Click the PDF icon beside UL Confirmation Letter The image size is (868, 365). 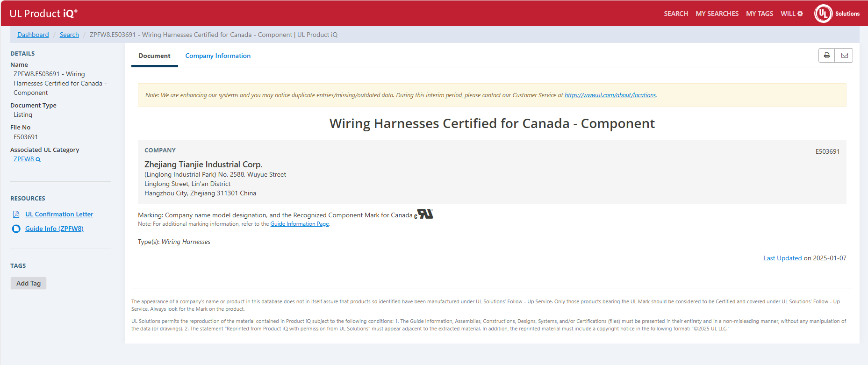pyautogui.click(x=16, y=215)
